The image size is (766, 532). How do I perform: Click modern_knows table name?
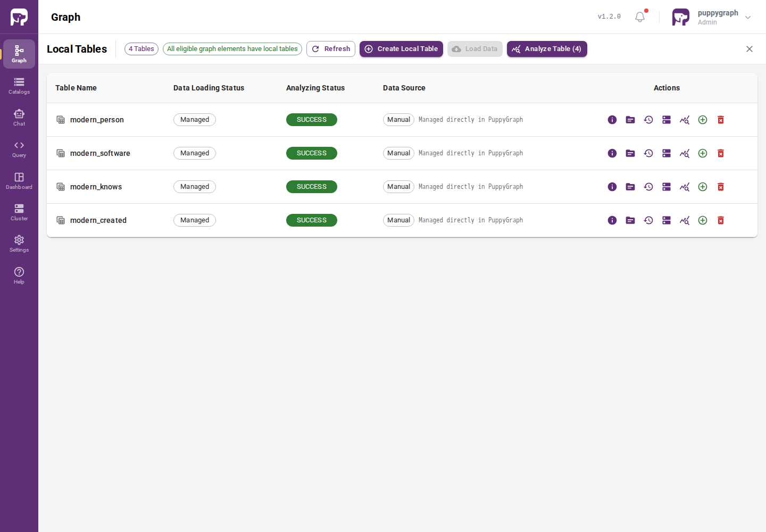click(x=96, y=187)
